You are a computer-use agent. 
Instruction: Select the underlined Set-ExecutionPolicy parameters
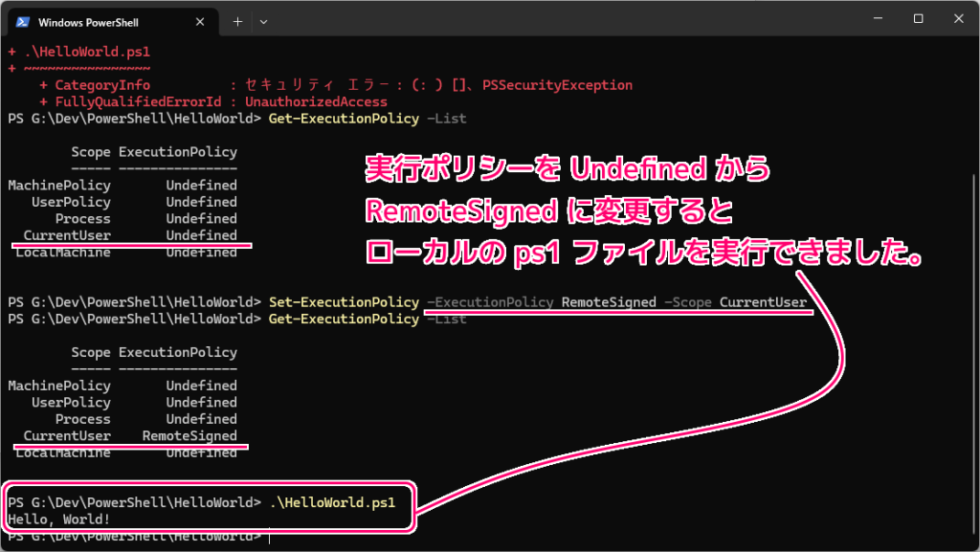pyautogui.click(x=617, y=301)
